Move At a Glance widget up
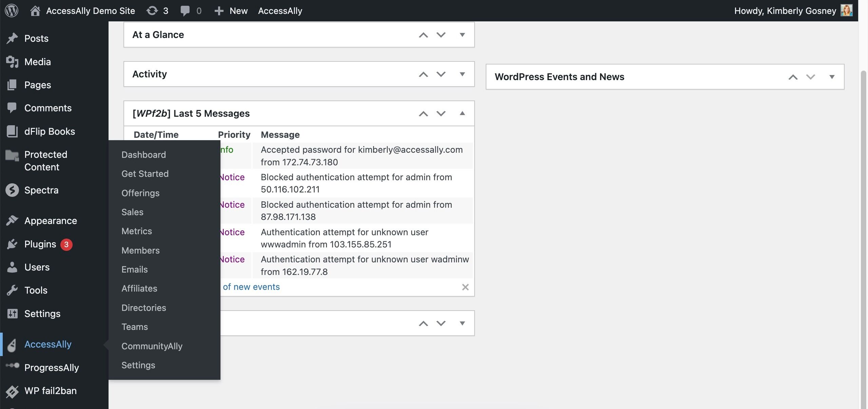Image resolution: width=868 pixels, height=409 pixels. (423, 35)
